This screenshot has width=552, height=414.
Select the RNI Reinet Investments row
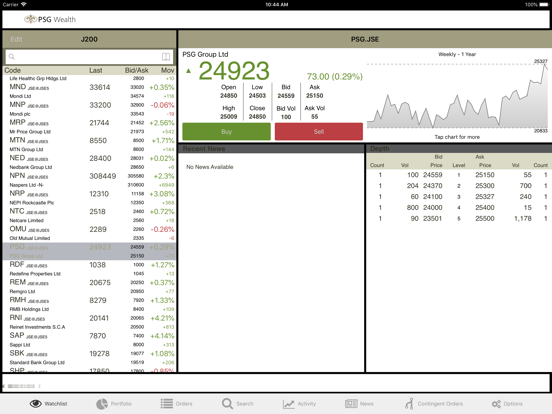(x=89, y=322)
